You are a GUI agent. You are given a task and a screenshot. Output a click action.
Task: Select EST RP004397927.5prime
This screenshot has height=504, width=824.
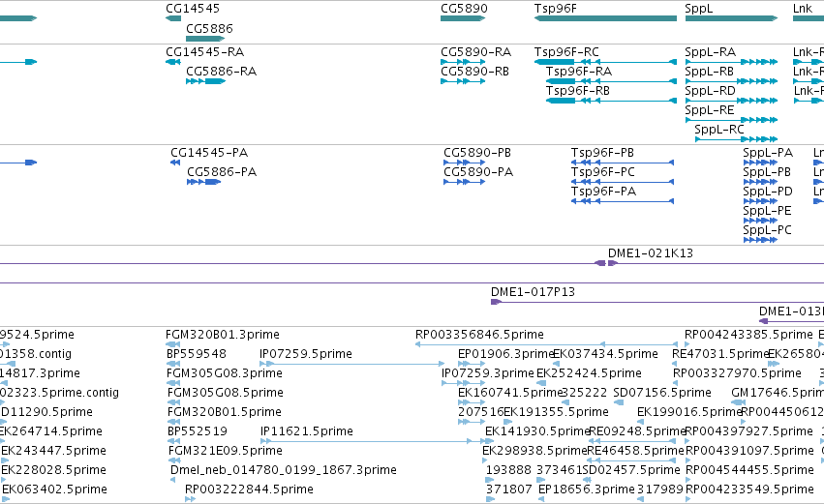point(748,431)
